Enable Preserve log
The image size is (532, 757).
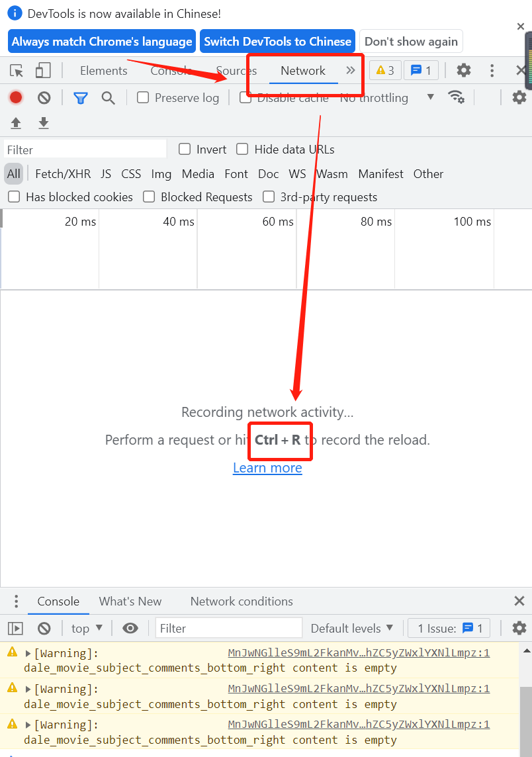coord(142,97)
